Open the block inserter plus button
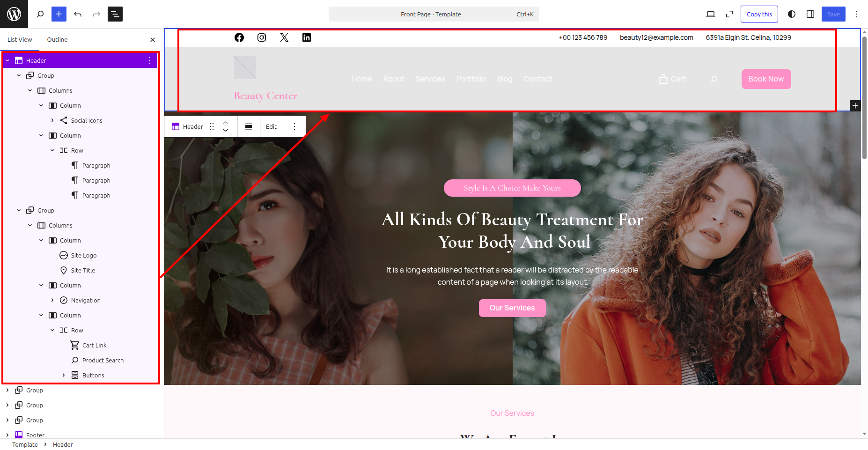Image resolution: width=868 pixels, height=450 pixels. click(x=59, y=14)
